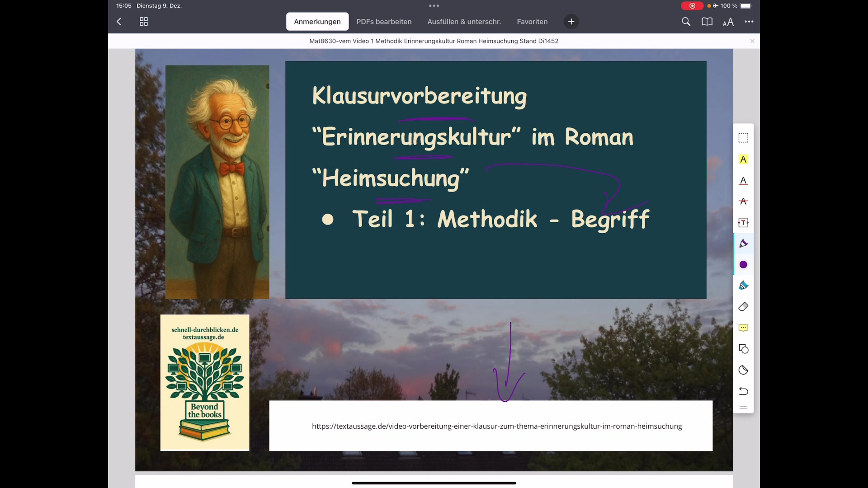Open page thumbnail grid view

pos(143,21)
